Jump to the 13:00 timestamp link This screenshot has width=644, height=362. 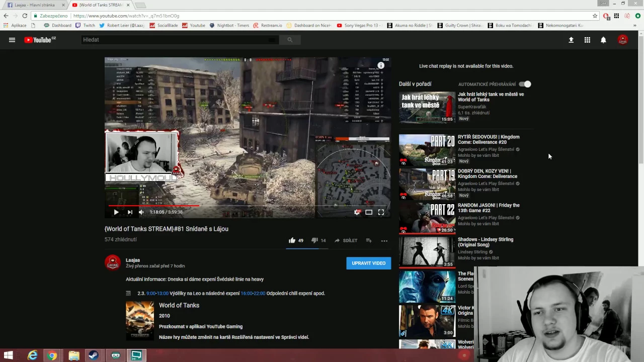[x=163, y=293]
